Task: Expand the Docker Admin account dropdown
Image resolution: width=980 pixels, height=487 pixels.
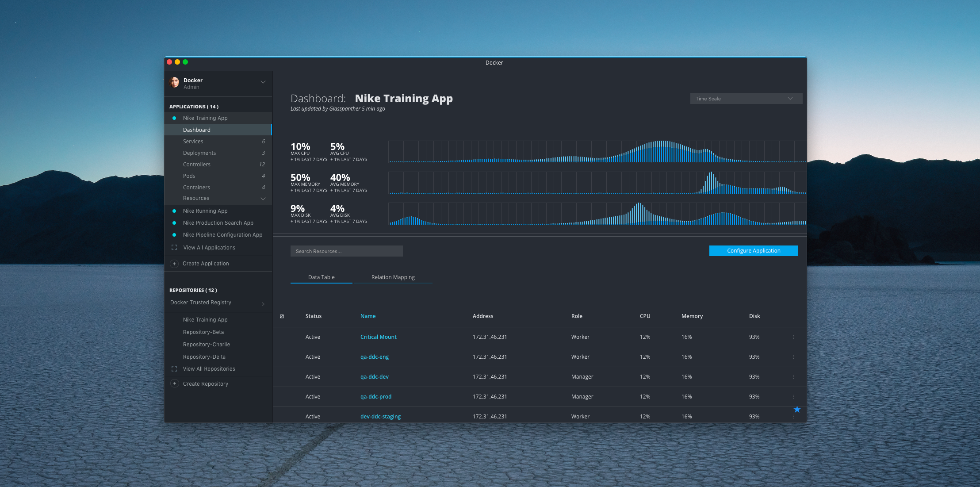Action: (263, 82)
